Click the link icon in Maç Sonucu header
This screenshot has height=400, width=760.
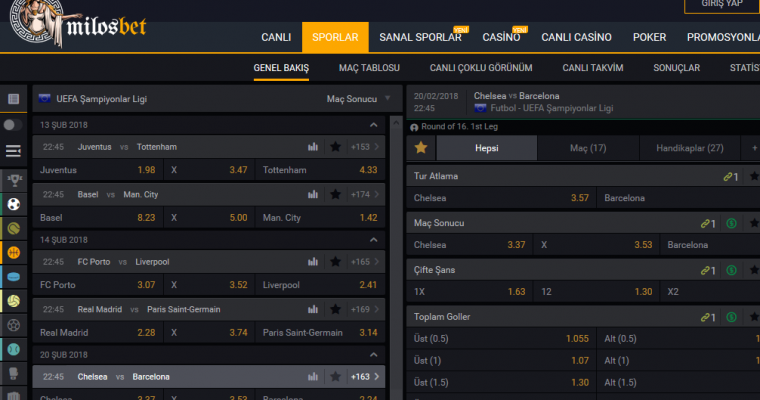(705, 224)
